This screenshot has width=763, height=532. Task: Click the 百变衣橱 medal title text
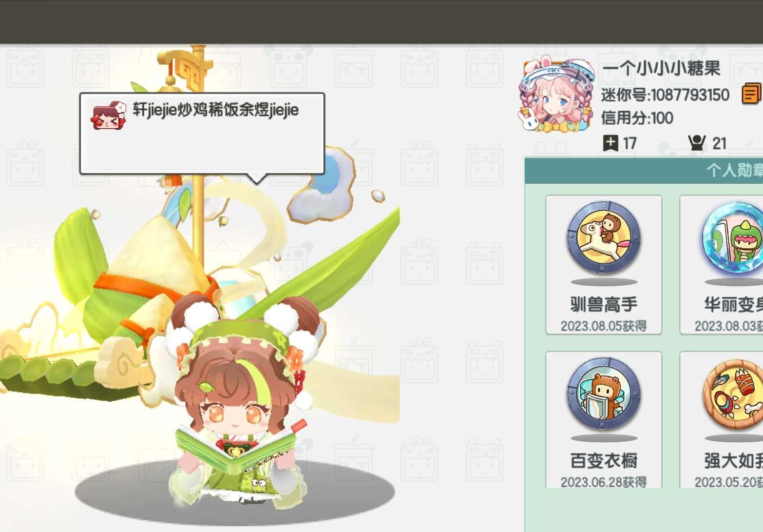604,460
